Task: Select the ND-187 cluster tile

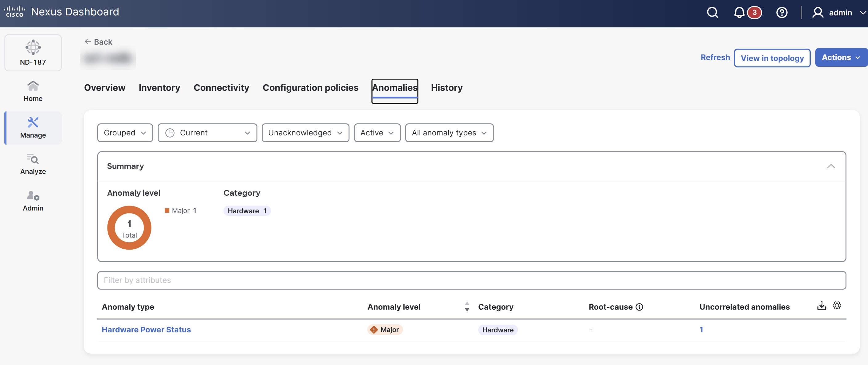Action: (33, 53)
